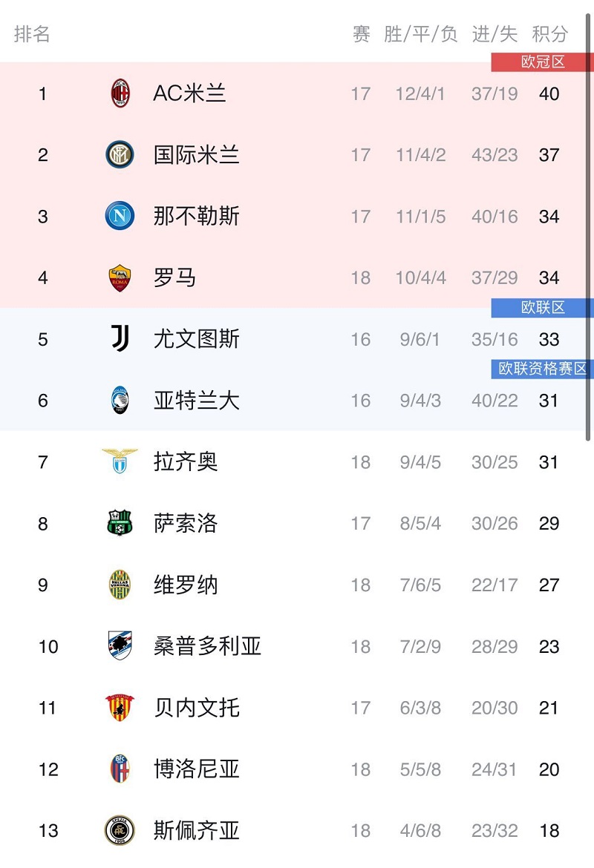Select the 排名 column header
This screenshot has height=868, width=594.
pyautogui.click(x=32, y=34)
